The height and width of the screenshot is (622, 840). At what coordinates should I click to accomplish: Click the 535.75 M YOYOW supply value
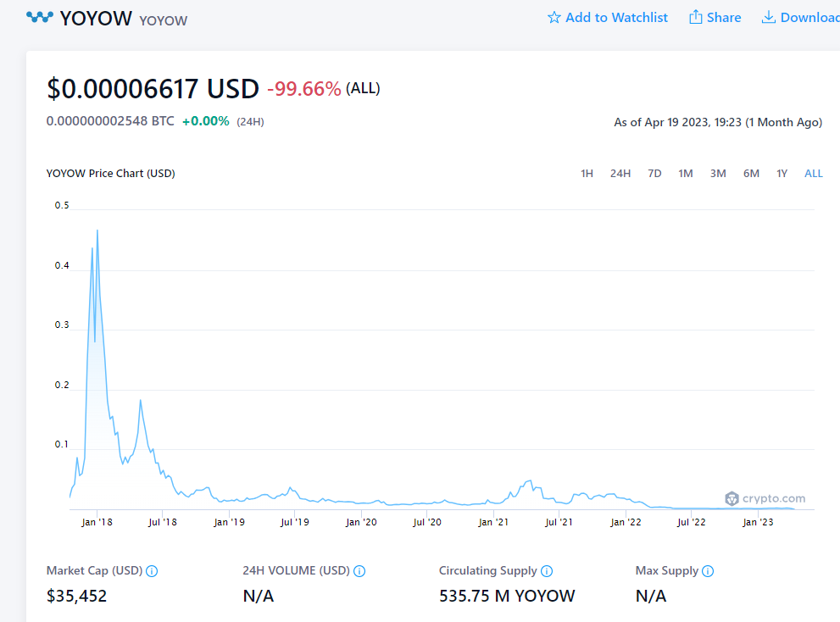tap(507, 596)
